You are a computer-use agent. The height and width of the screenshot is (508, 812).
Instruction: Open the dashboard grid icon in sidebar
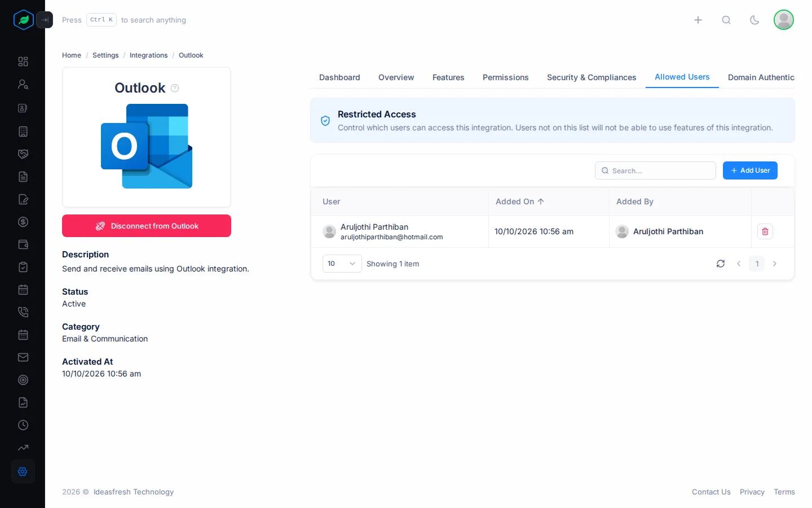pyautogui.click(x=23, y=62)
